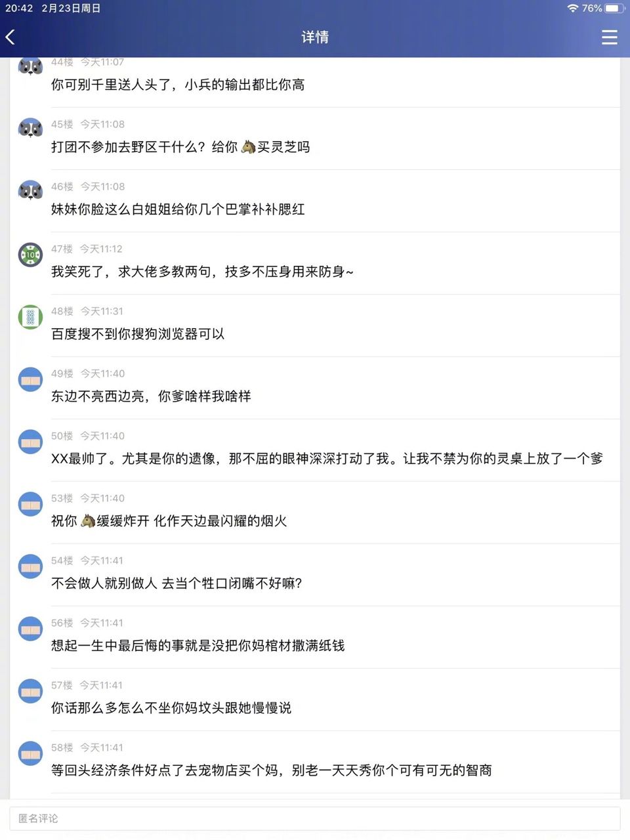This screenshot has width=630, height=840.
Task: Tap the 详情 page title
Action: click(x=315, y=37)
